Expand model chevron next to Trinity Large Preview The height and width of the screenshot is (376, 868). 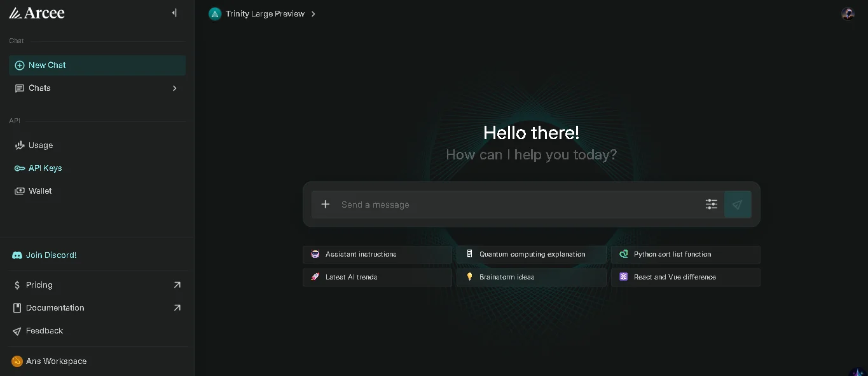click(x=313, y=14)
